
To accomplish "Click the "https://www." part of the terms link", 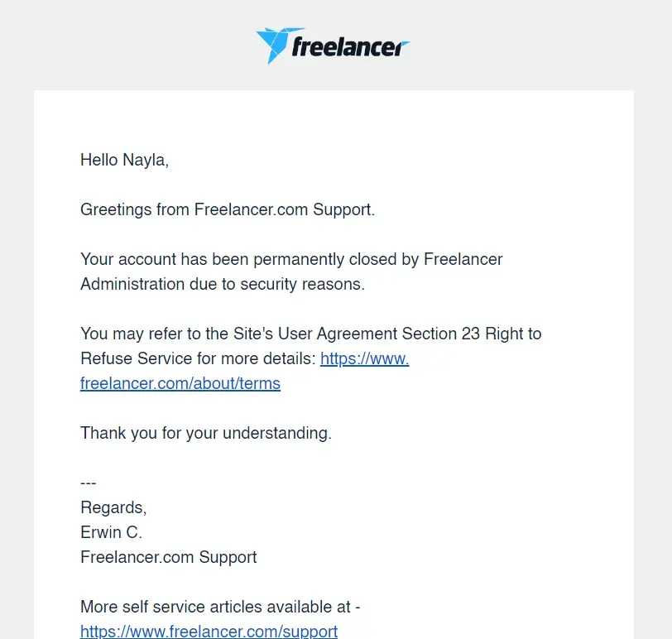I will (364, 358).
